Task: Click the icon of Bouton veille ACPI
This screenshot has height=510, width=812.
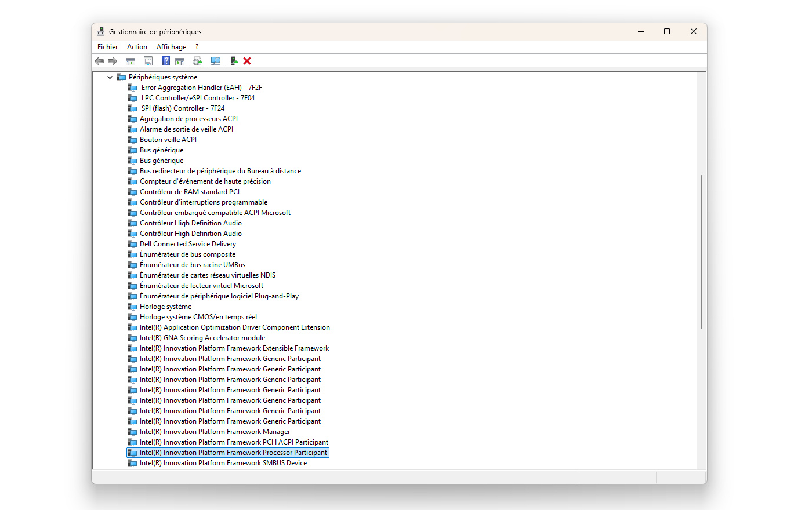Action: pos(132,140)
